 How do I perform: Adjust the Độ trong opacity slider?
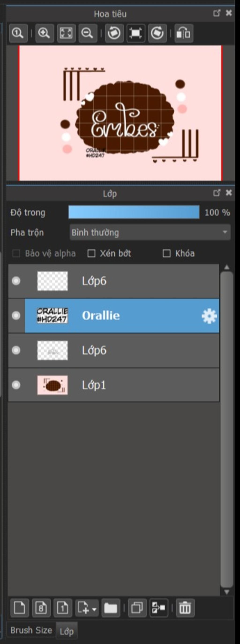pos(134,212)
